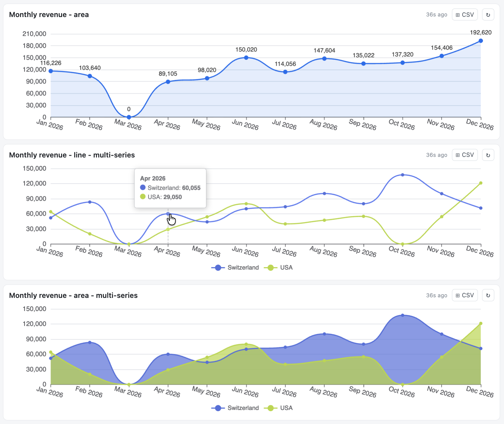Export the area chart as CSV

click(465, 15)
